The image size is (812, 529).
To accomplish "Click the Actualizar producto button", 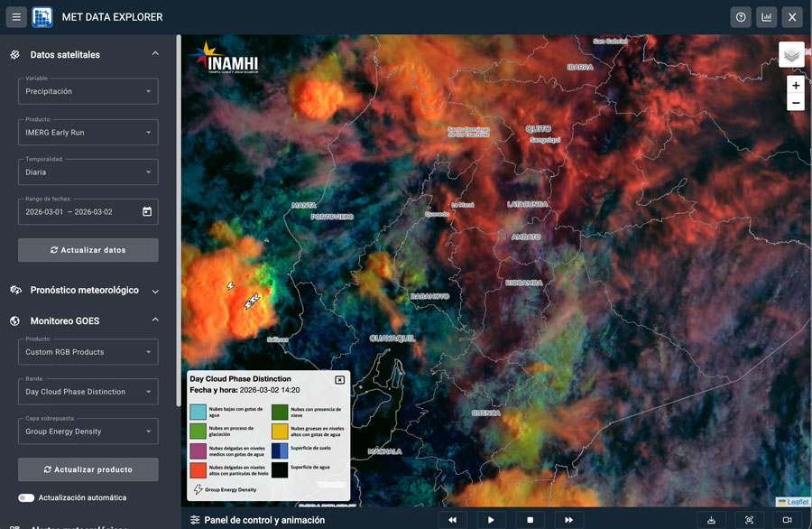I will pyautogui.click(x=88, y=469).
